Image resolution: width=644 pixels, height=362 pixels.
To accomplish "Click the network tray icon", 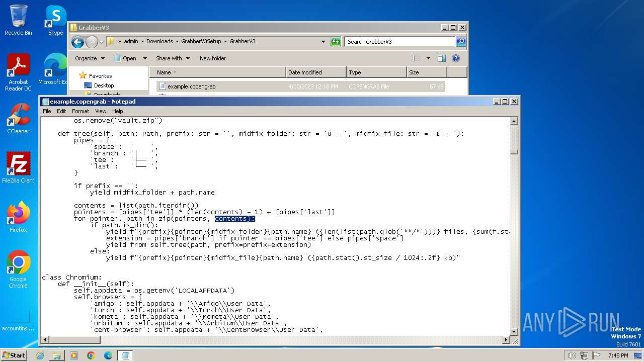I will pyautogui.click(x=585, y=355).
